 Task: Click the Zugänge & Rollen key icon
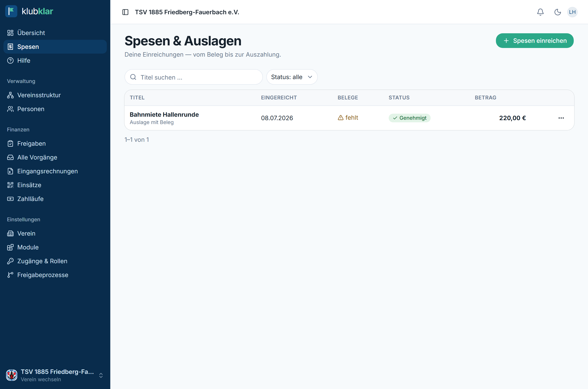click(10, 261)
